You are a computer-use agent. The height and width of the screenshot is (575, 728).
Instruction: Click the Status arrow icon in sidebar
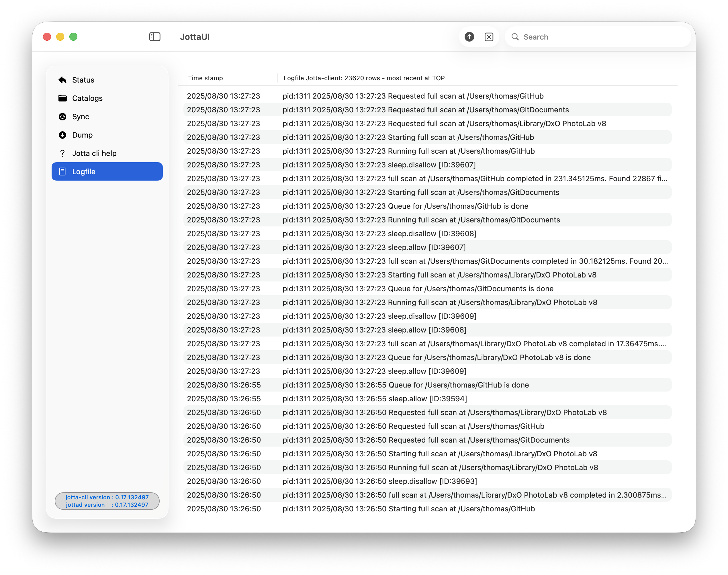62,80
